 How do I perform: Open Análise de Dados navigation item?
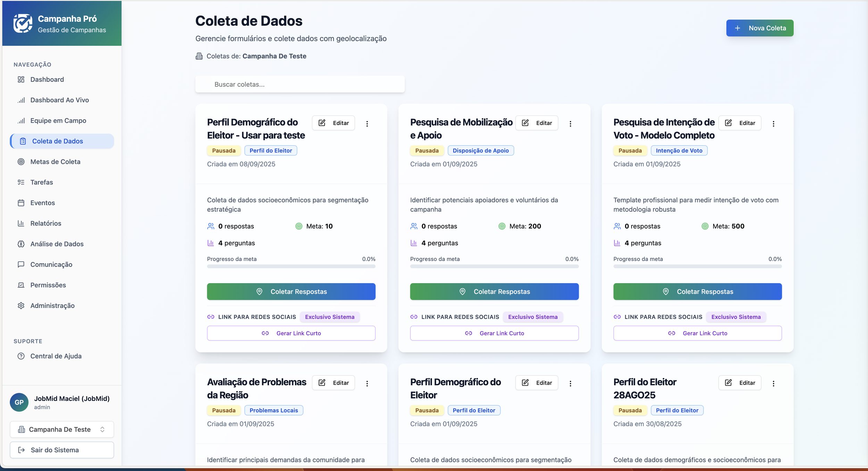[x=57, y=244]
